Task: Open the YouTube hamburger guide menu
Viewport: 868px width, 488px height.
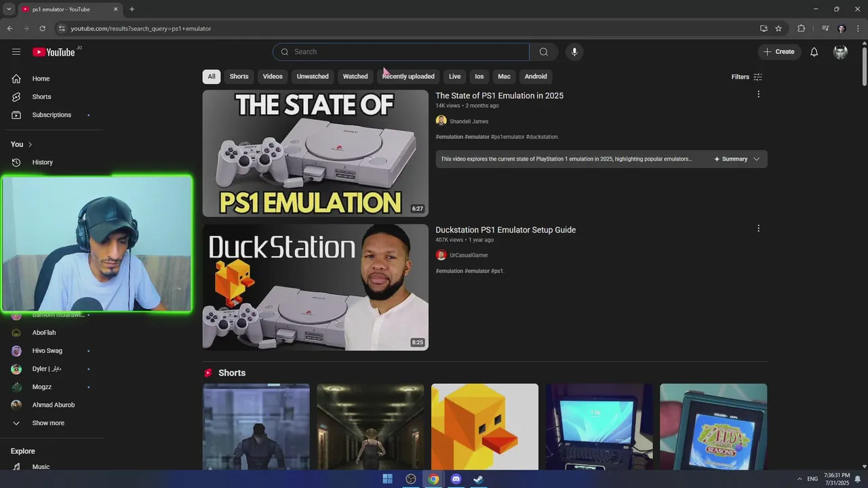Action: (16, 52)
